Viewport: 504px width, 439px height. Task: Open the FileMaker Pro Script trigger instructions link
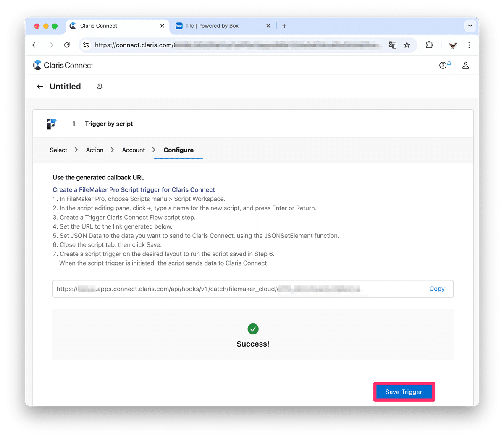point(134,189)
